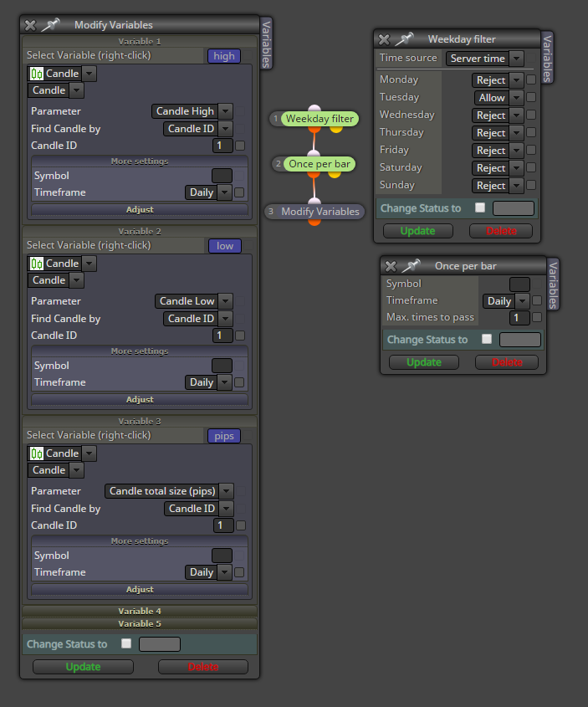Close the Weekday filter panel
The image size is (588, 707).
pos(384,39)
